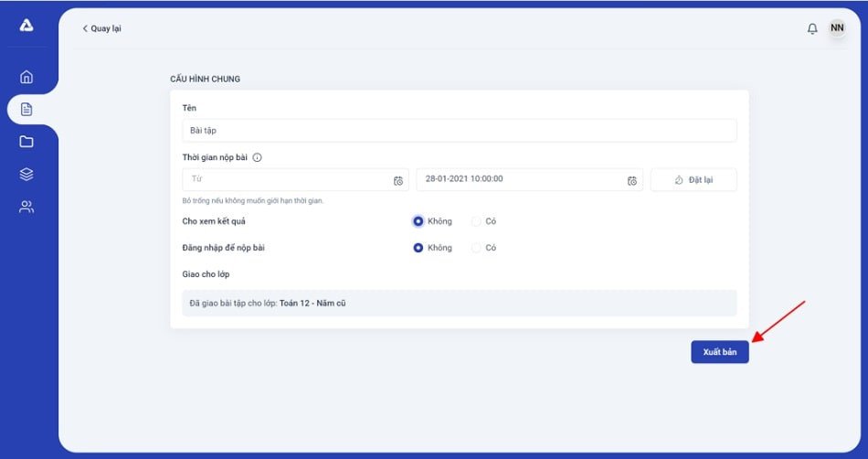Screen dimensions: 868x459
Task: Open the NN user avatar
Action: pos(837,27)
